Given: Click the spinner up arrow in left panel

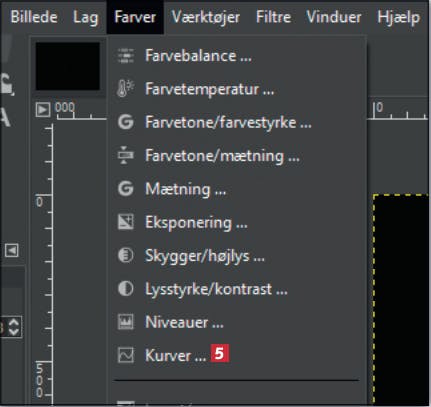Looking at the screenshot, I should (14, 322).
